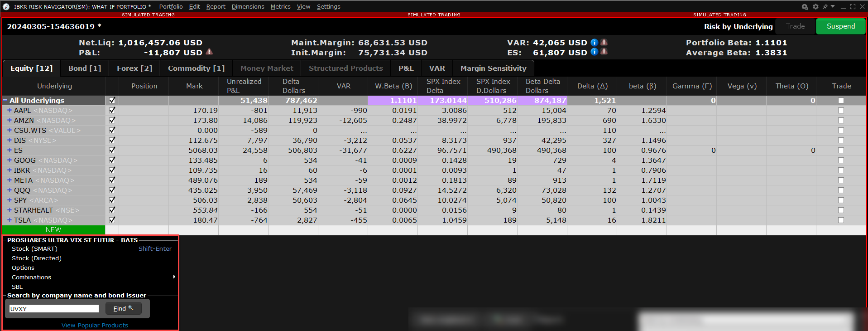Collapse the All Underlyings group
Screen dimensions: 868x331
(x=5, y=100)
